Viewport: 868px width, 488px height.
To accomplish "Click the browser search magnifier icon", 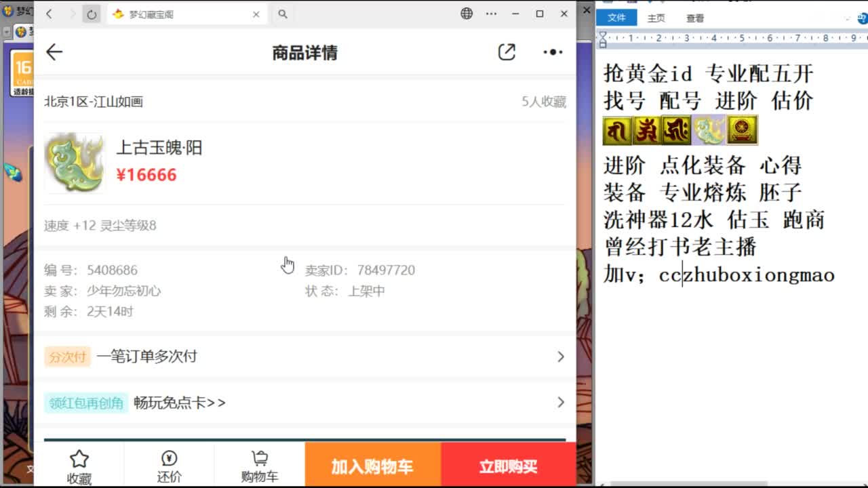I will coord(283,14).
